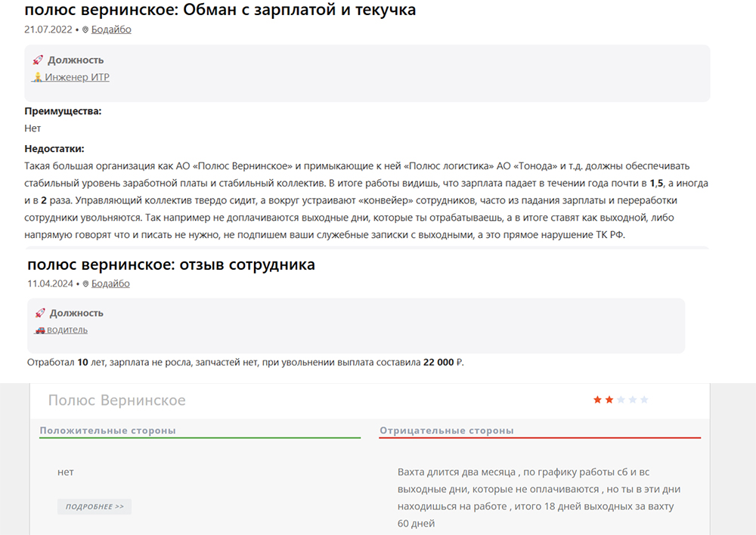Viewport: 756px width, 535px height.
Task: Click the third grey rating star
Action: (x=621, y=400)
